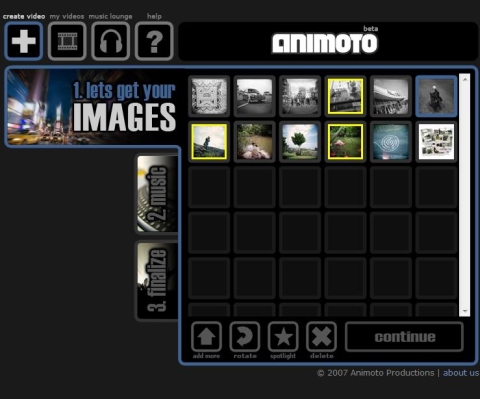Spotlight the selected image with star icon

[283, 337]
